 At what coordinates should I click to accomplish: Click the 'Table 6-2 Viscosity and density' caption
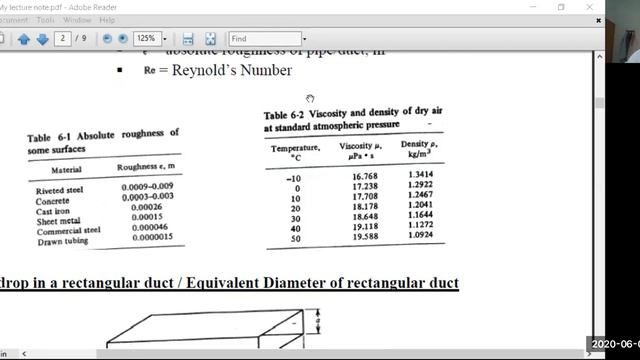pyautogui.click(x=353, y=119)
